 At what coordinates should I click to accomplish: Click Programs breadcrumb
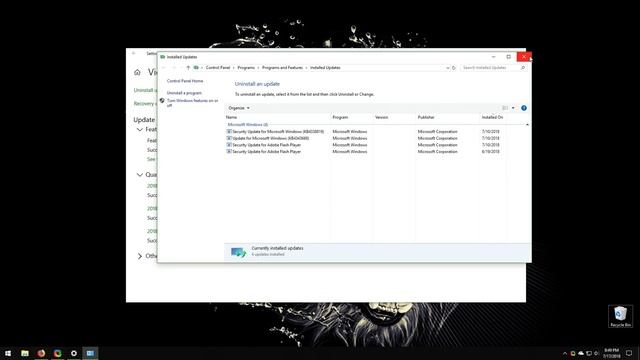(246, 68)
